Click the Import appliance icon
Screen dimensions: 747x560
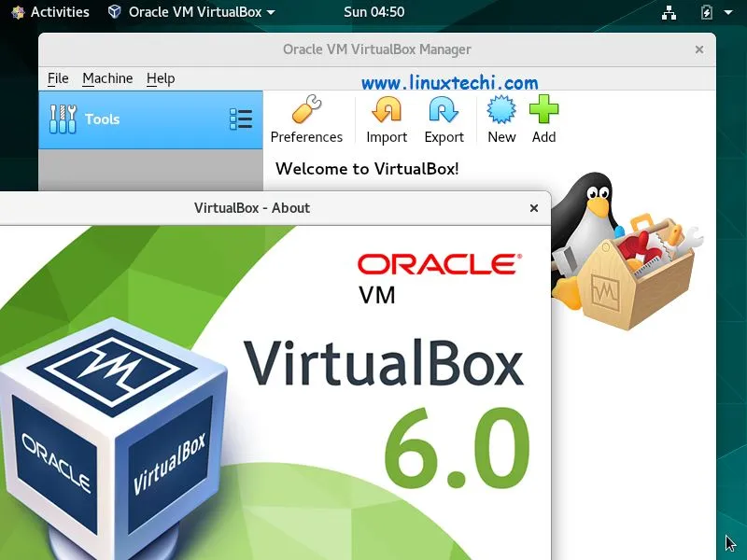click(385, 110)
